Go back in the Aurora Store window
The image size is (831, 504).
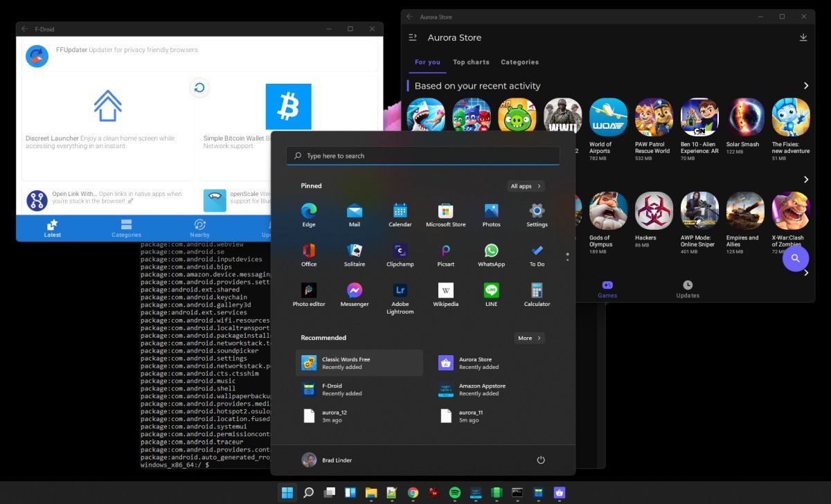(x=409, y=17)
